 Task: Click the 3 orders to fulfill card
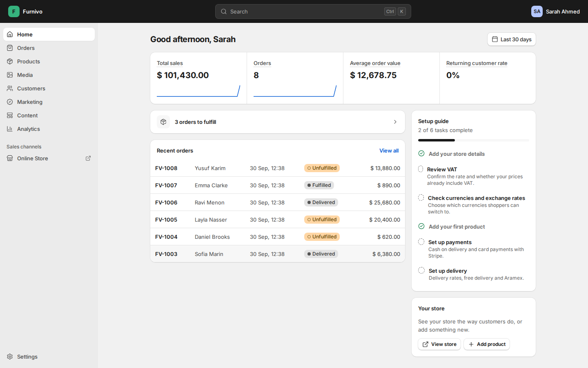coord(278,122)
